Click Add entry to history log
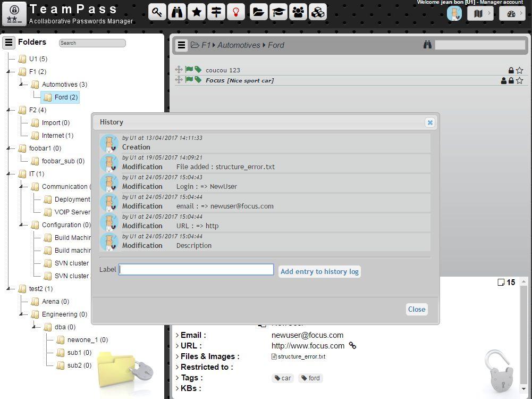This screenshot has height=399, width=532. click(x=319, y=271)
